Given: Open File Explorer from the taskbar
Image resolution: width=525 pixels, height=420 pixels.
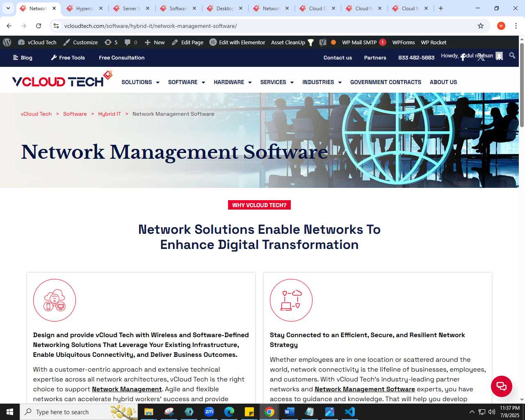Looking at the screenshot, I should tap(148, 412).
